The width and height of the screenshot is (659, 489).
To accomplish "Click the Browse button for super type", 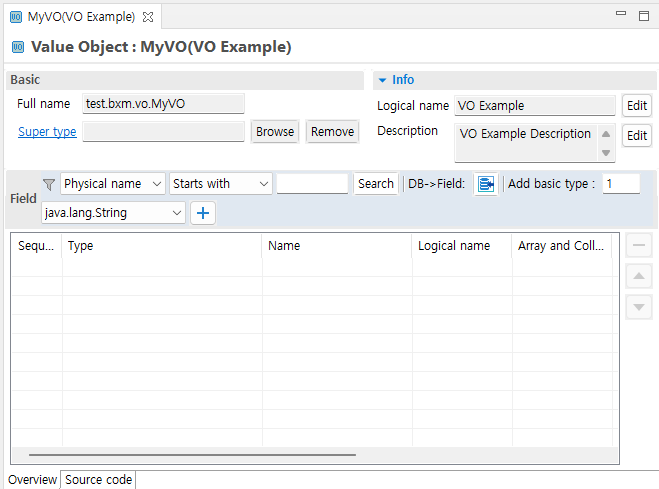I will coord(275,132).
